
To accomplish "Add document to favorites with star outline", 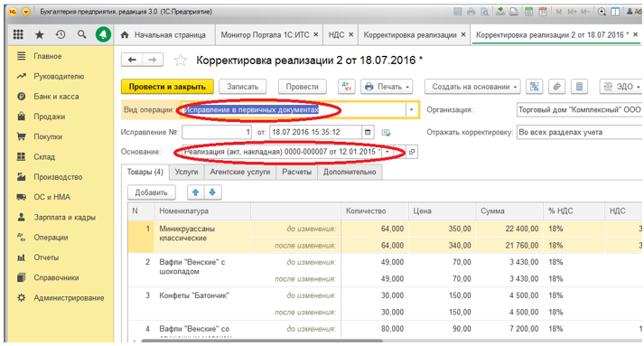I will tap(180, 61).
